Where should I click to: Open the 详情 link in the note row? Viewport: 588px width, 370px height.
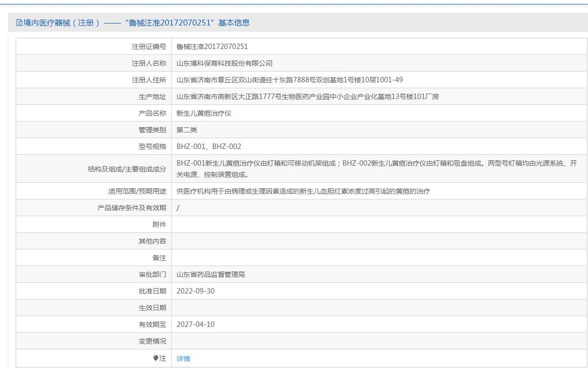click(x=183, y=359)
